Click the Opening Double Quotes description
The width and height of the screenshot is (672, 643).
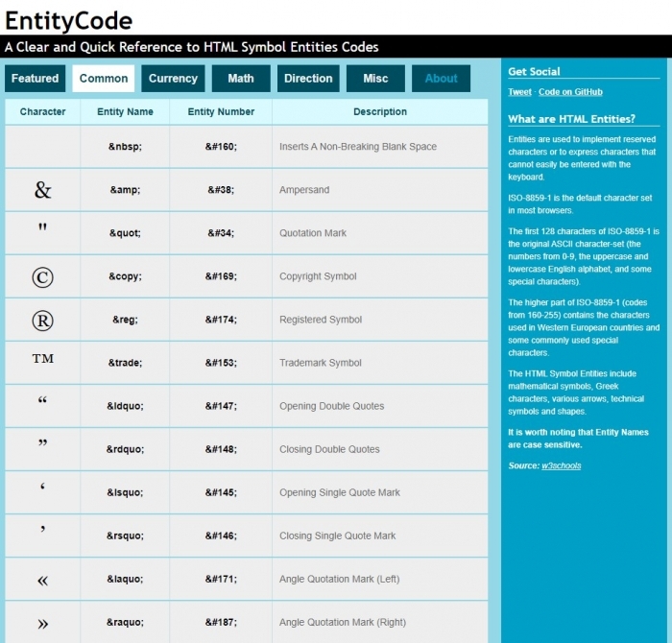[x=332, y=406]
